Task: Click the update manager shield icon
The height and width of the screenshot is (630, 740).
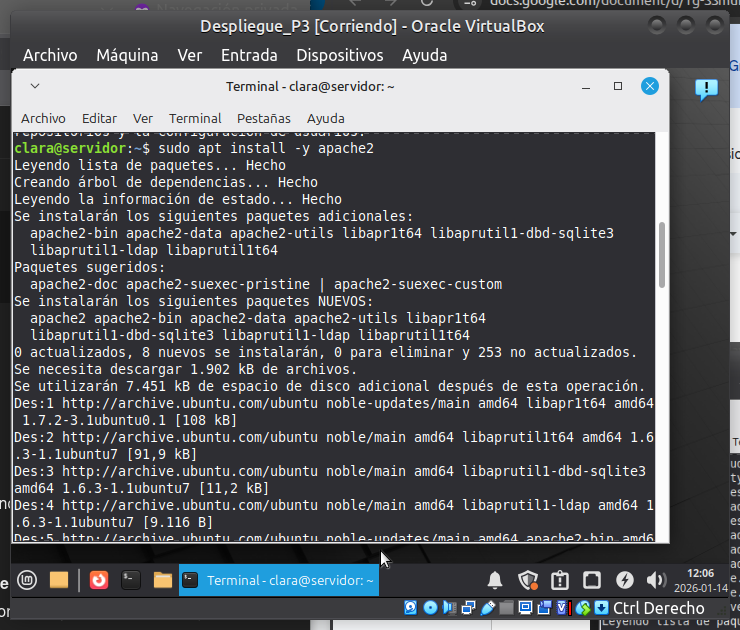Action: [x=528, y=580]
